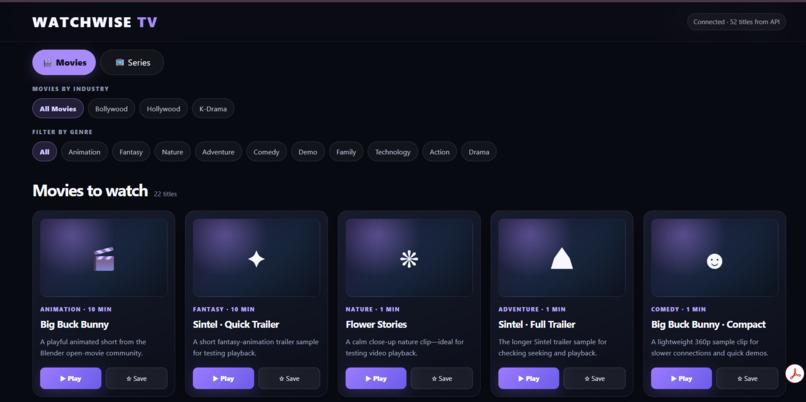Click the Big Buck Bunny title text
806x402 pixels.
point(75,324)
